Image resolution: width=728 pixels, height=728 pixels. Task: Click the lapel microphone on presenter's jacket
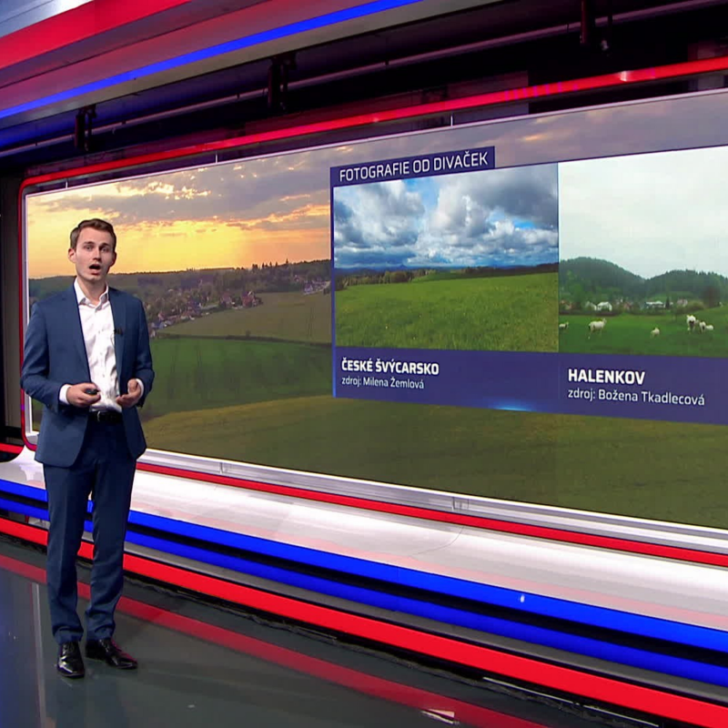click(x=117, y=330)
